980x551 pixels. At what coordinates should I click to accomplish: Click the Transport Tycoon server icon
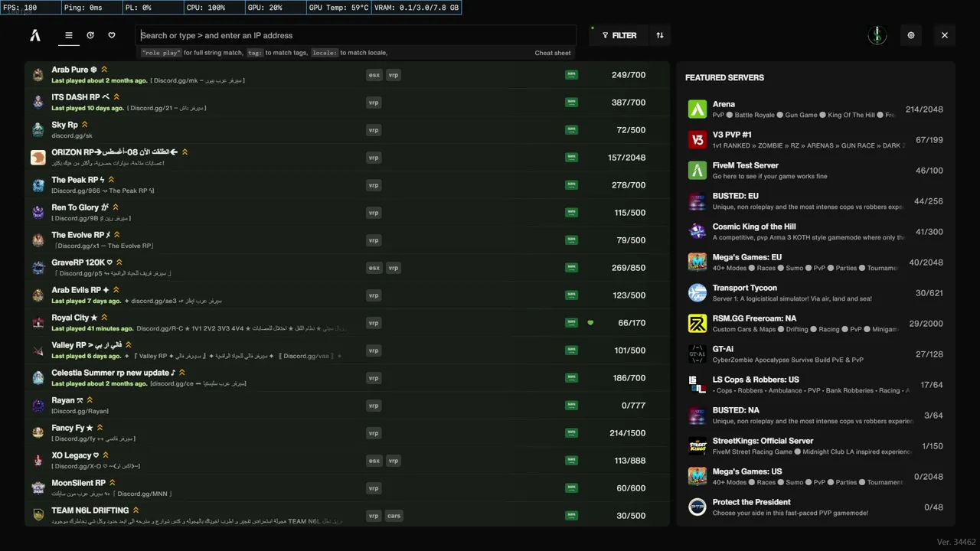pos(697,293)
